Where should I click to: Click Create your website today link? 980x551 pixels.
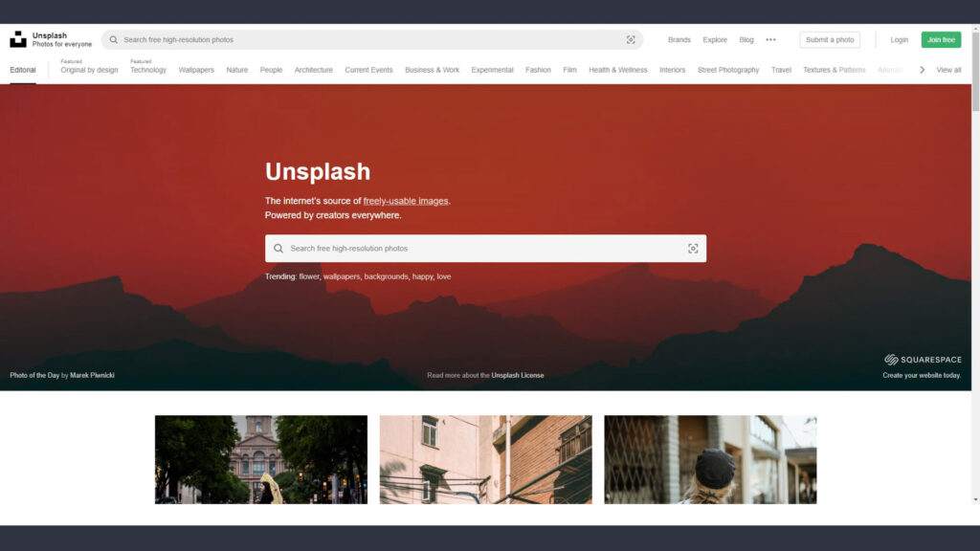[922, 375]
